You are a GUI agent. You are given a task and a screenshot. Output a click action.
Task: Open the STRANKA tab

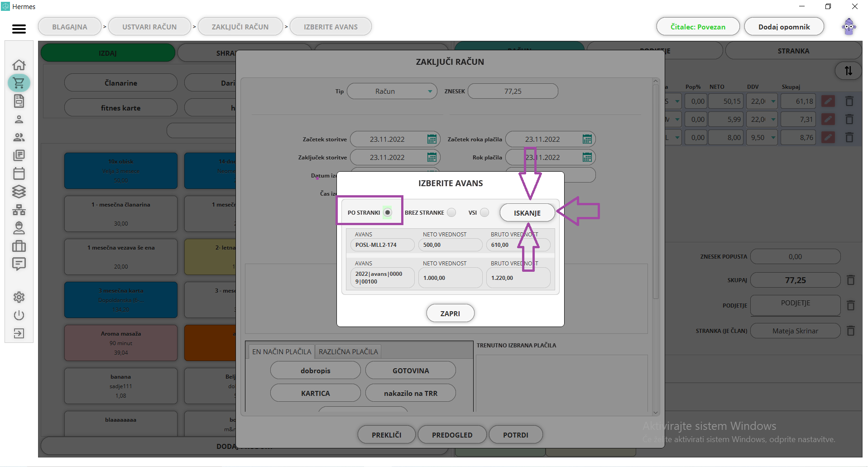[x=793, y=51]
